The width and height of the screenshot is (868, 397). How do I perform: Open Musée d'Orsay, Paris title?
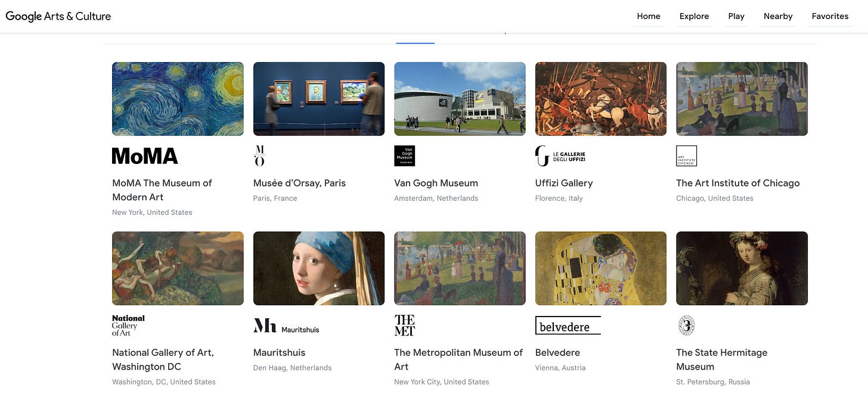point(299,183)
